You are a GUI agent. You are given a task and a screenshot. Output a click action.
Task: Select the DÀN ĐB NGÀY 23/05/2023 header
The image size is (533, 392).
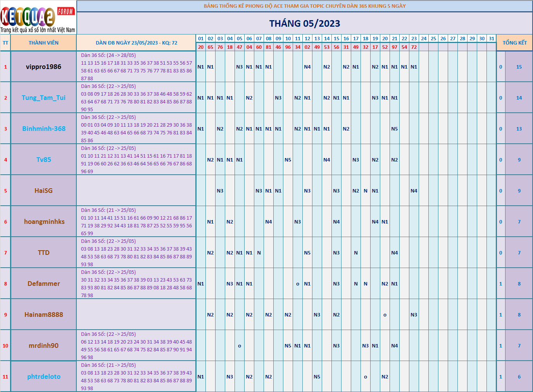(x=136, y=43)
